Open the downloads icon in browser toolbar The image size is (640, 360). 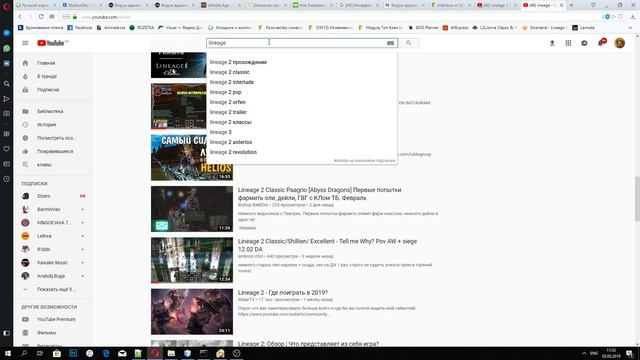click(633, 17)
